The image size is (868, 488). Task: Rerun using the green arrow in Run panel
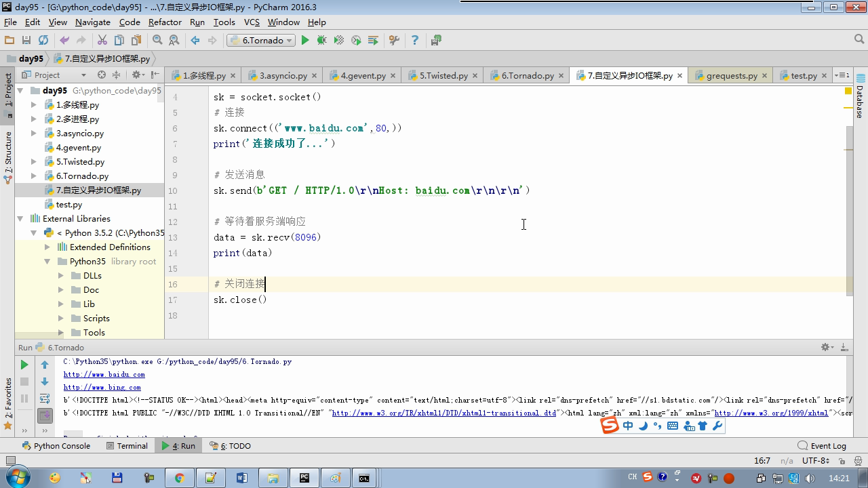click(x=24, y=365)
